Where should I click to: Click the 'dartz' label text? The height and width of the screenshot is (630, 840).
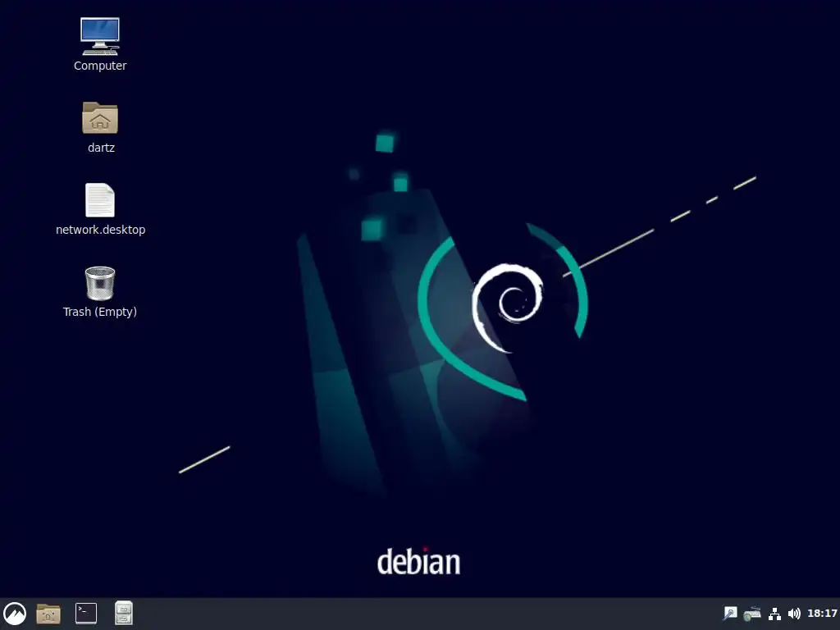pyautogui.click(x=101, y=148)
